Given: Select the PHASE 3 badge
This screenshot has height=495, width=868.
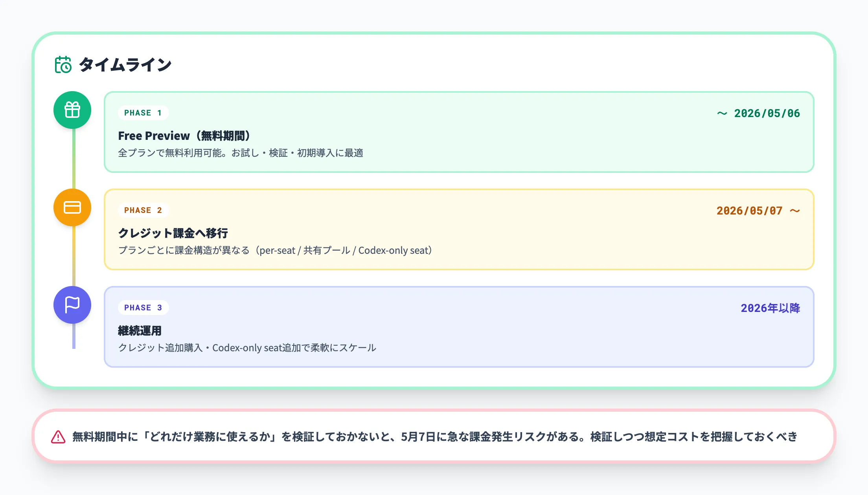Looking at the screenshot, I should tap(143, 308).
